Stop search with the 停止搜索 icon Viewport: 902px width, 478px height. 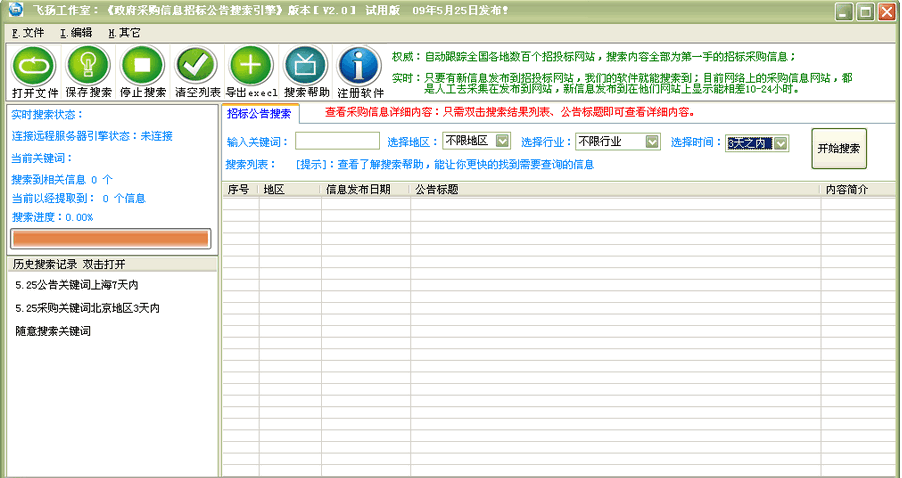click(142, 66)
